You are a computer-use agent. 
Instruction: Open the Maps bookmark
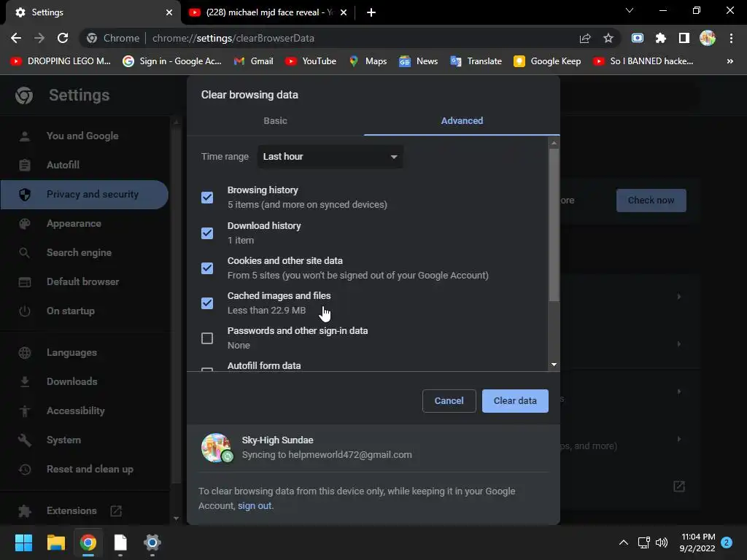click(368, 61)
